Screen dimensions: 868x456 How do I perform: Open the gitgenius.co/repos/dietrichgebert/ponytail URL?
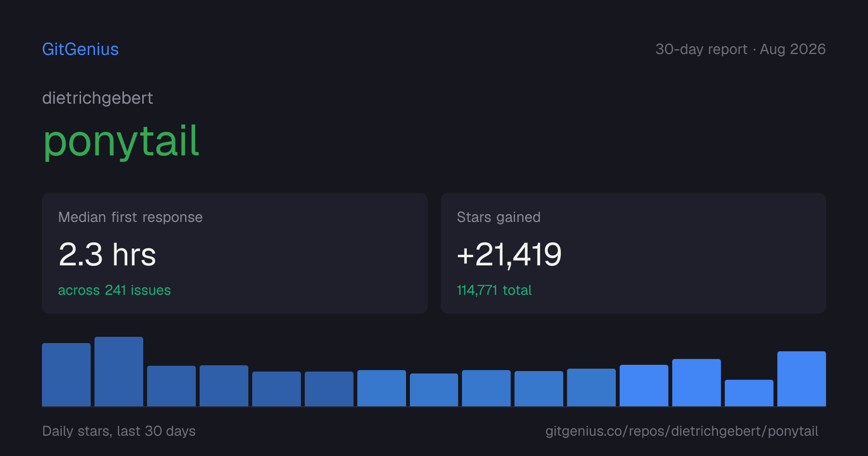coord(682,431)
